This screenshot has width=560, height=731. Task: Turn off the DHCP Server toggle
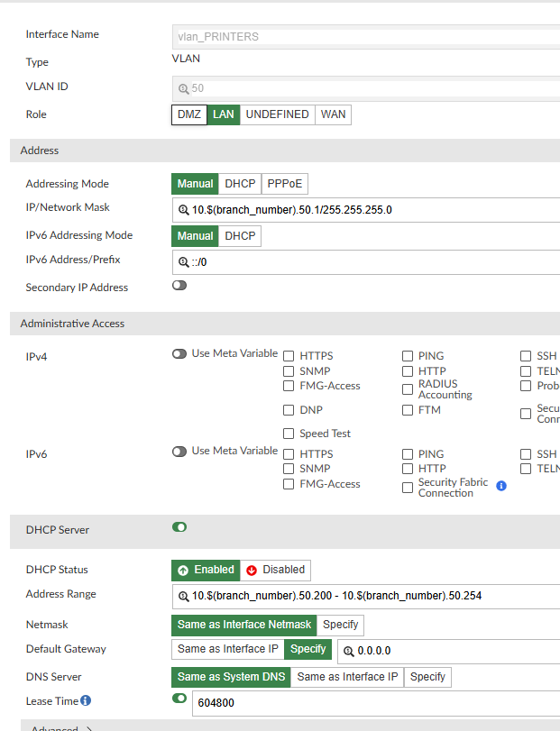pyautogui.click(x=179, y=527)
